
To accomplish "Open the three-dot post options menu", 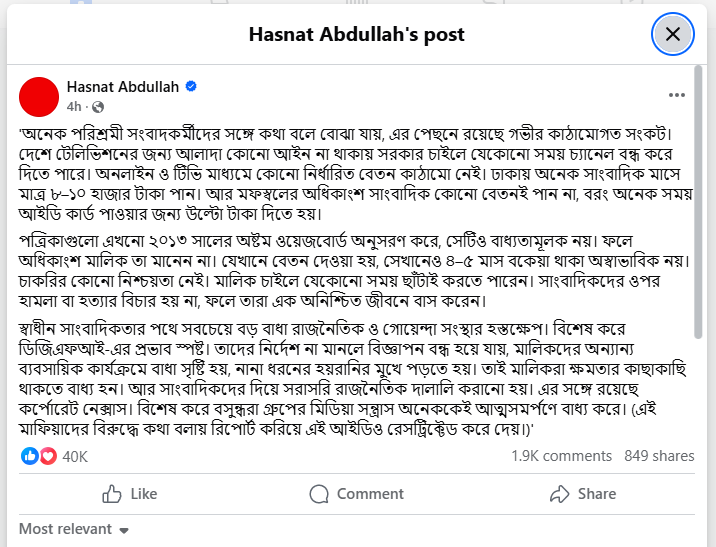I will point(676,95).
